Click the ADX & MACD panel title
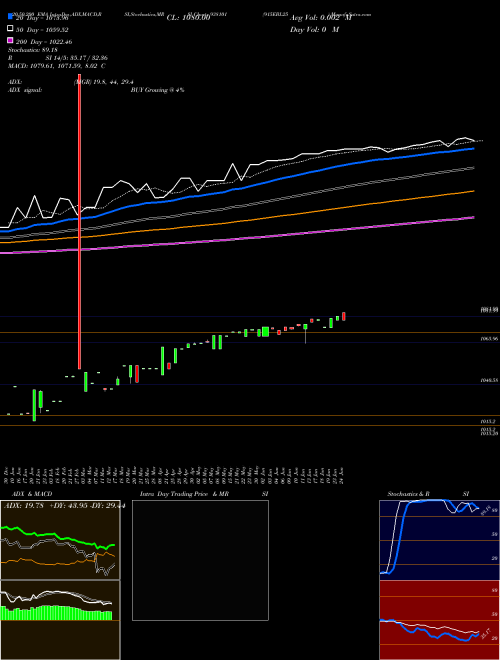Viewport: 500px width, 660px height. pos(32,494)
